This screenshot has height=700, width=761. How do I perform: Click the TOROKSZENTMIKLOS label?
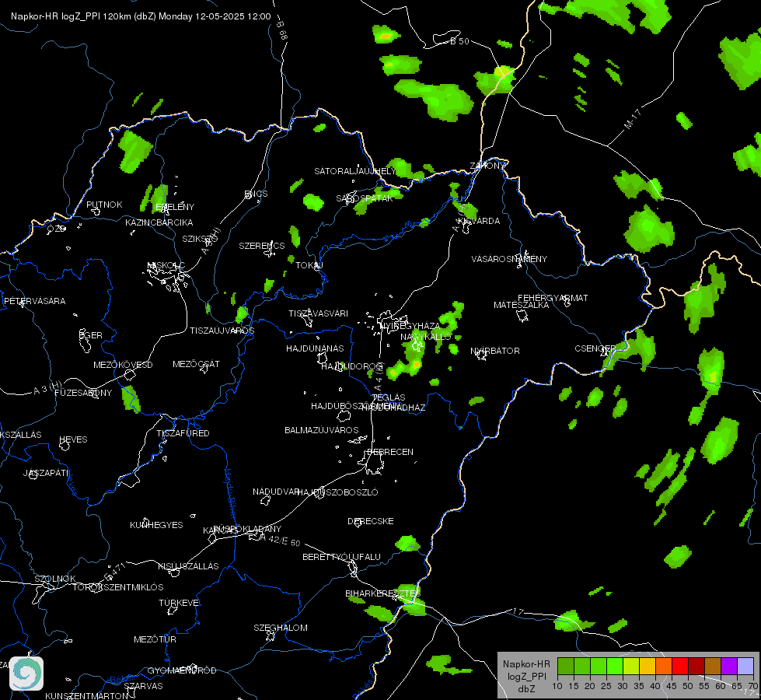click(118, 586)
